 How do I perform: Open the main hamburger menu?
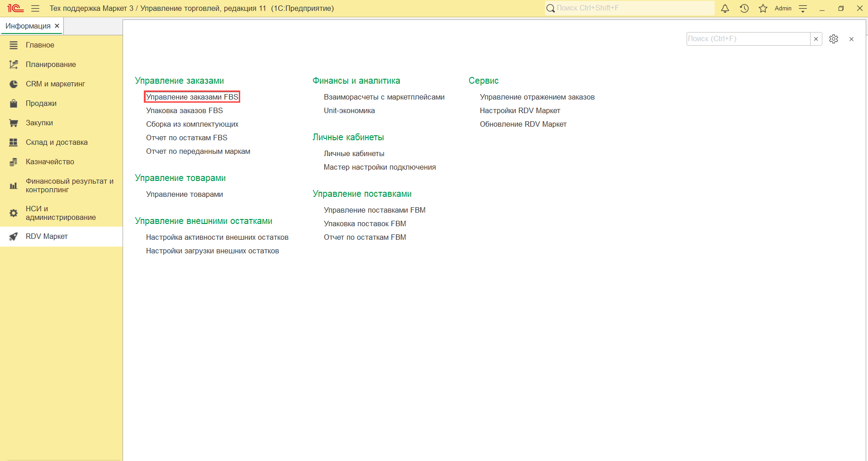coord(35,8)
